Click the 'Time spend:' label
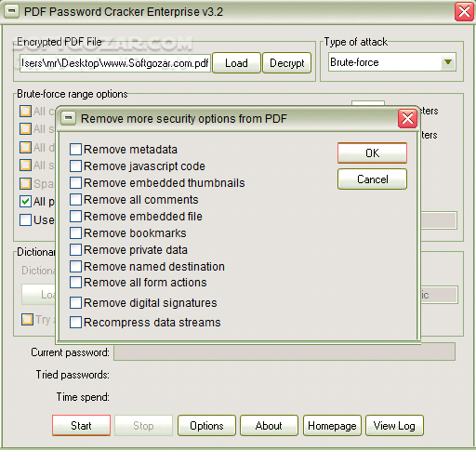The image size is (476, 451). [83, 397]
